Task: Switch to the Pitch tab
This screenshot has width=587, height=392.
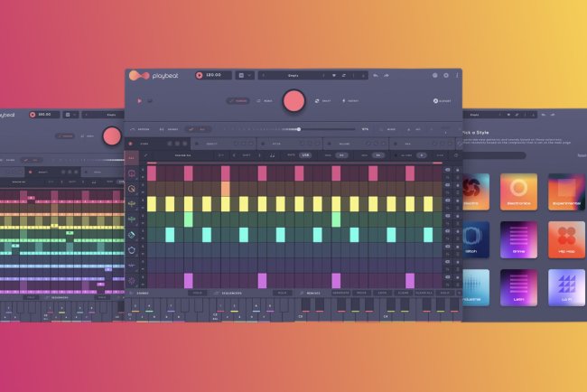Action: tap(289, 144)
